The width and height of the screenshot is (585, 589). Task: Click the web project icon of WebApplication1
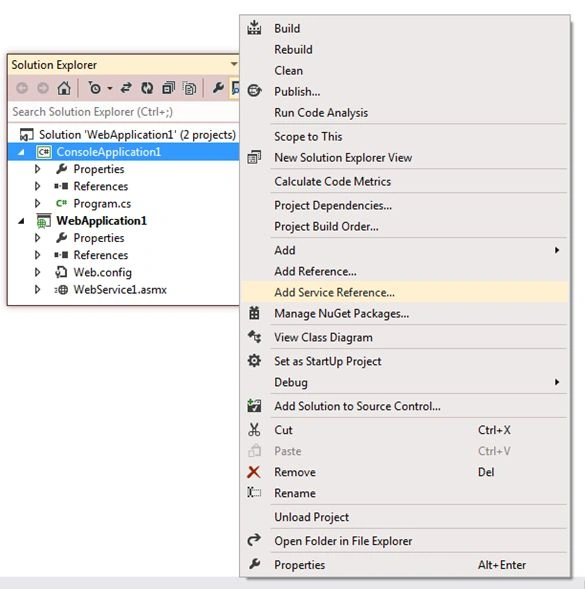44,221
